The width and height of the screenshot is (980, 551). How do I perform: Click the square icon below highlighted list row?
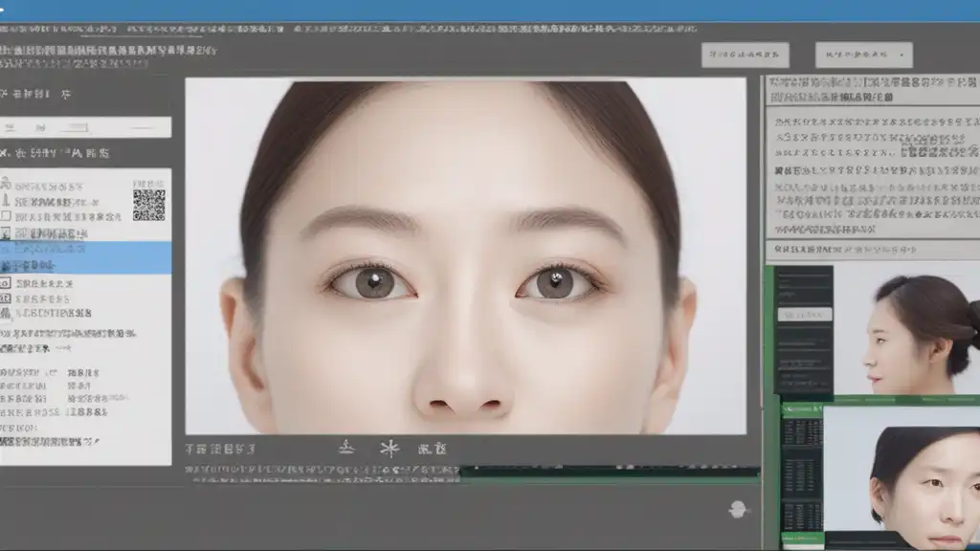[x=5, y=283]
